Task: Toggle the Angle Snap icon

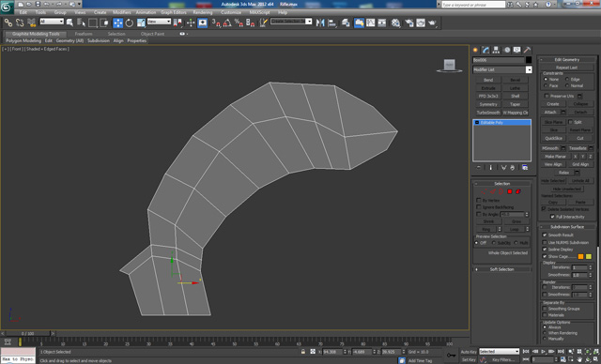Action: 227,23
